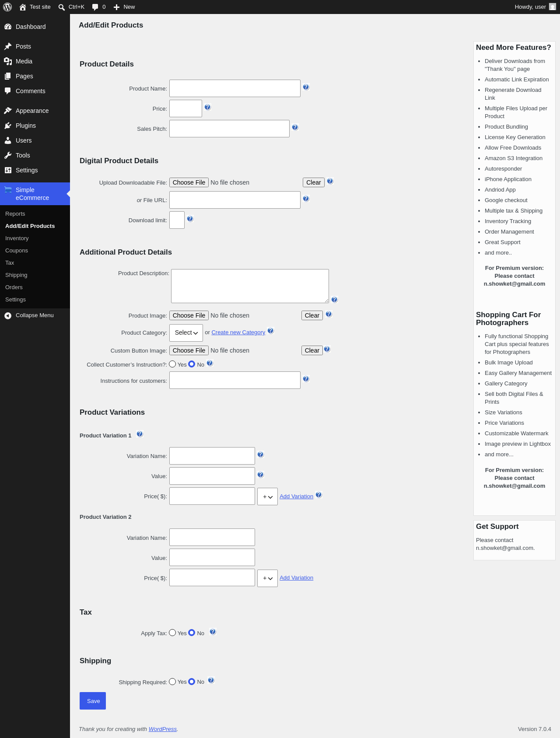The width and height of the screenshot is (560, 738).
Task: Open the Variation 1 price sign dropdown
Action: (x=267, y=497)
